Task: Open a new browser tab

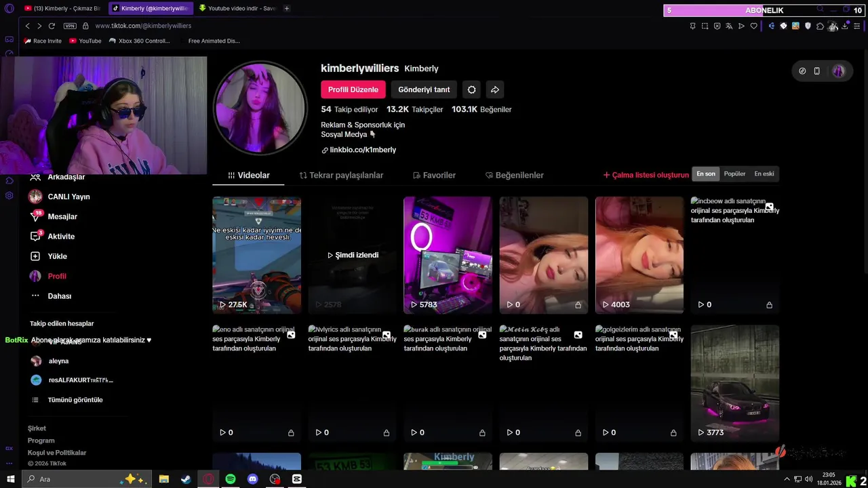Action: coord(287,8)
